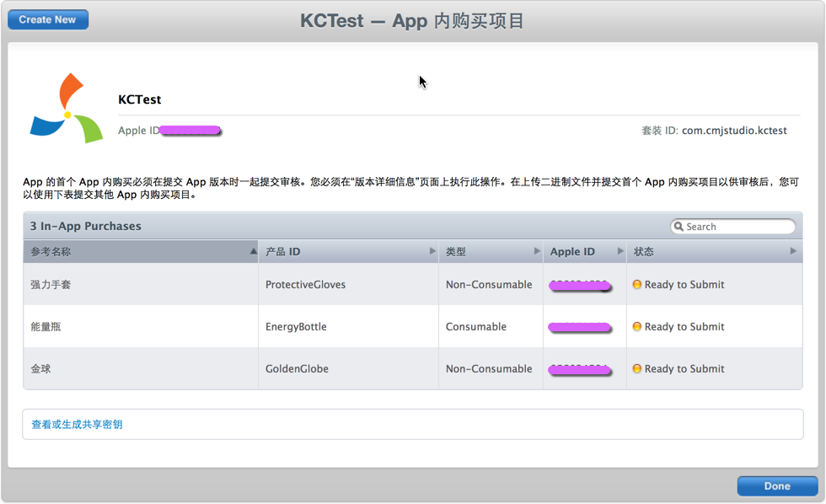Click the orange status dot for GoldenGlobe row
The image size is (826, 504).
pyautogui.click(x=636, y=368)
